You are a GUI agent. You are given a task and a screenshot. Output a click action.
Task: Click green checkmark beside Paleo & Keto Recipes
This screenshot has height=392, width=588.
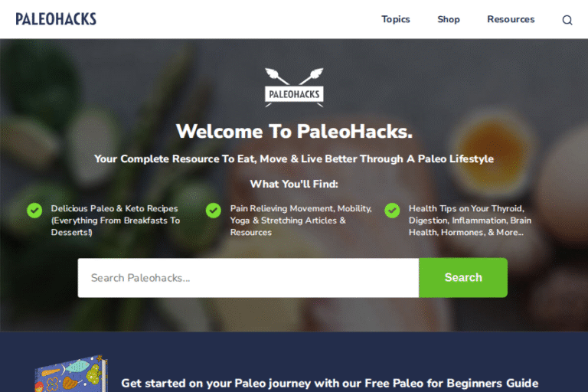pos(34,211)
